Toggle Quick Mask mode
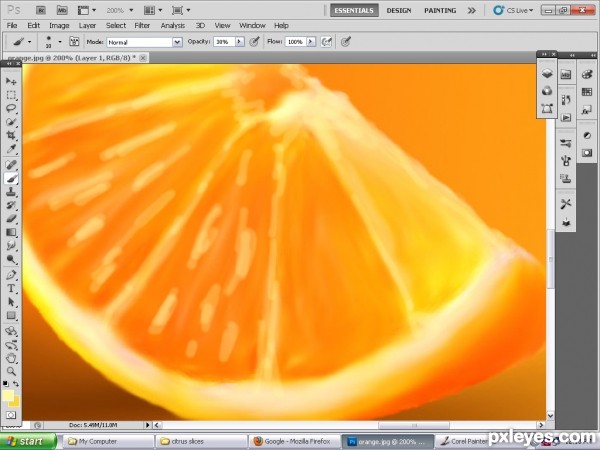 click(11, 415)
